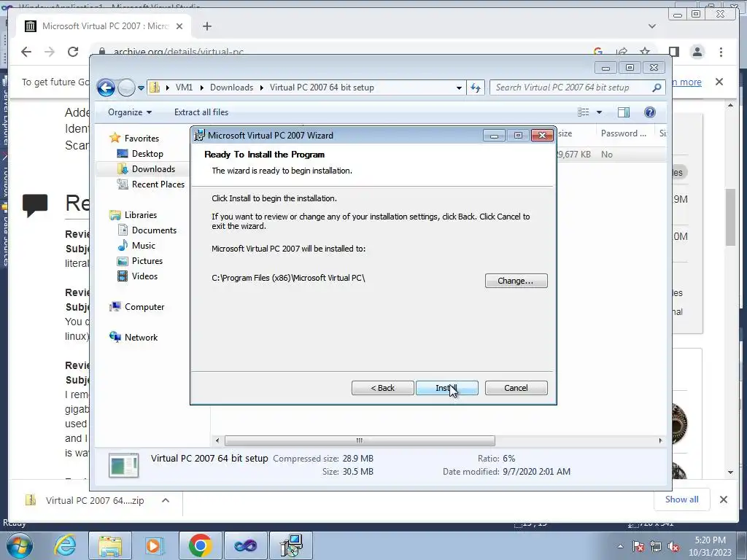Change view with the views icon

click(x=583, y=112)
